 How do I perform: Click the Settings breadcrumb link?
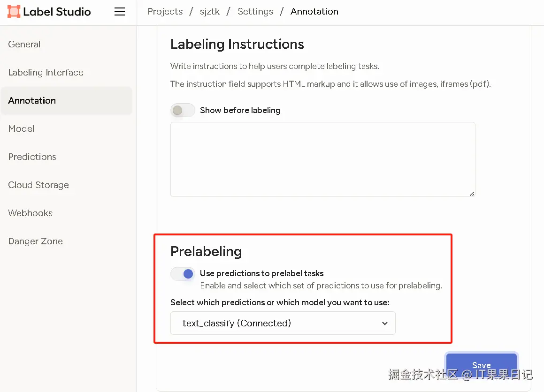tap(255, 12)
